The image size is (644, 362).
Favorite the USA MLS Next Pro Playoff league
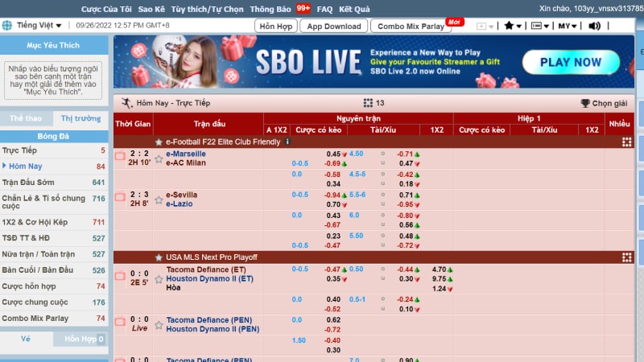click(159, 257)
